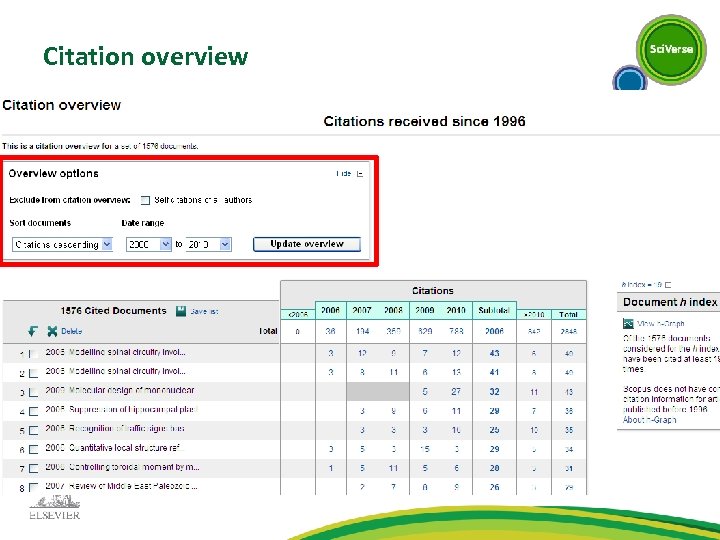Click the 2010 column header

click(456, 310)
